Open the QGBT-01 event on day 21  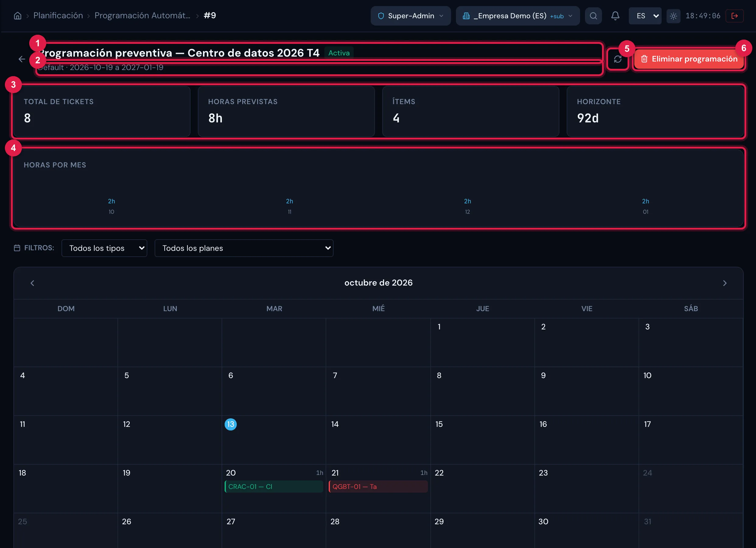(378, 487)
